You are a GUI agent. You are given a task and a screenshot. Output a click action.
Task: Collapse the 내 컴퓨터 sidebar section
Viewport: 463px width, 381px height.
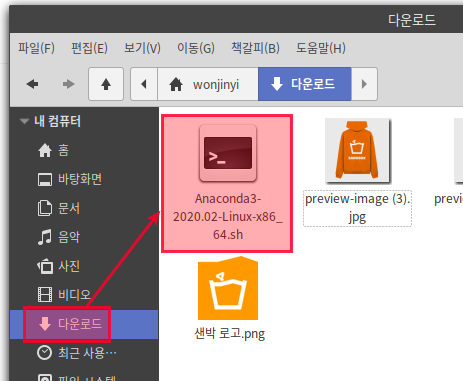coord(24,121)
